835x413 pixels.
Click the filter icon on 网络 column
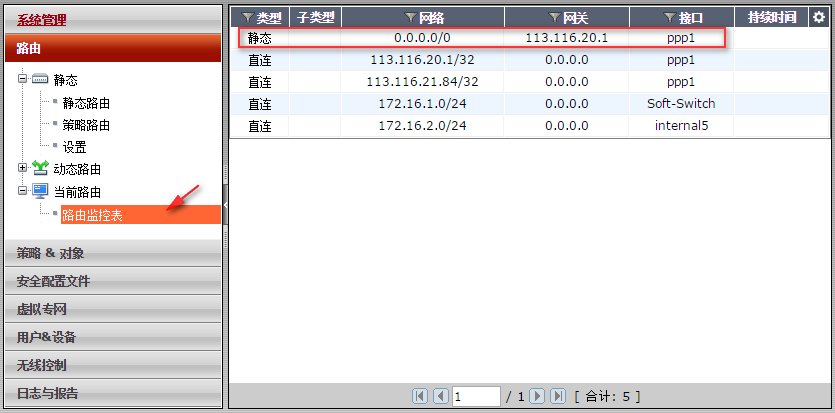[x=411, y=18]
